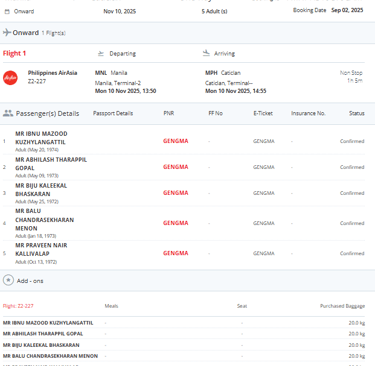Click Confirmed status for Praveen Nair

[352, 253]
